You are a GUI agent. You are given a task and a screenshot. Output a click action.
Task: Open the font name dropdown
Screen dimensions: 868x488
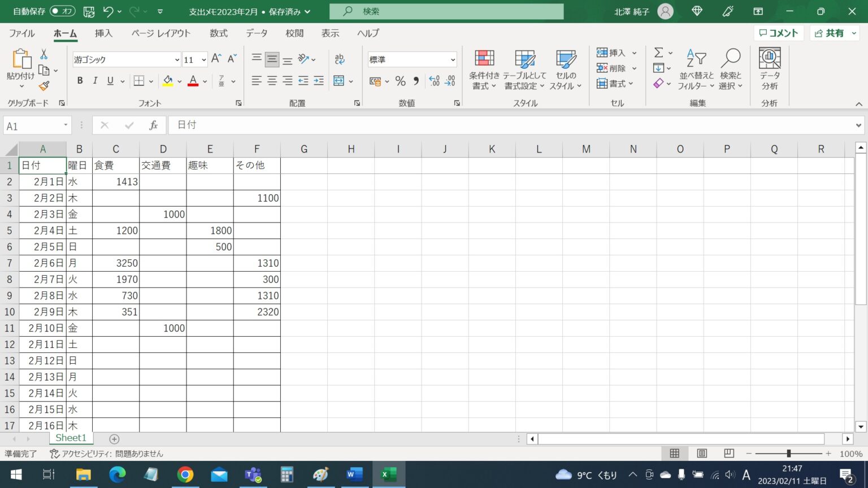(177, 60)
